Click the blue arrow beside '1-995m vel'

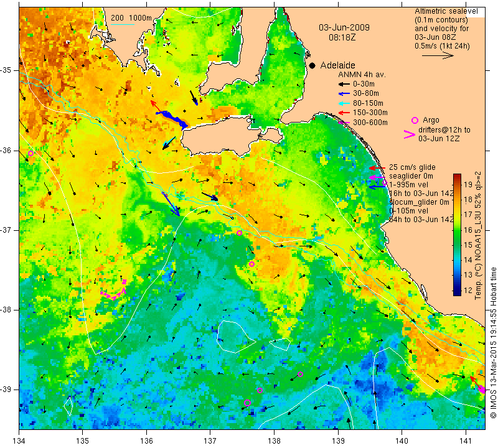tap(377, 187)
